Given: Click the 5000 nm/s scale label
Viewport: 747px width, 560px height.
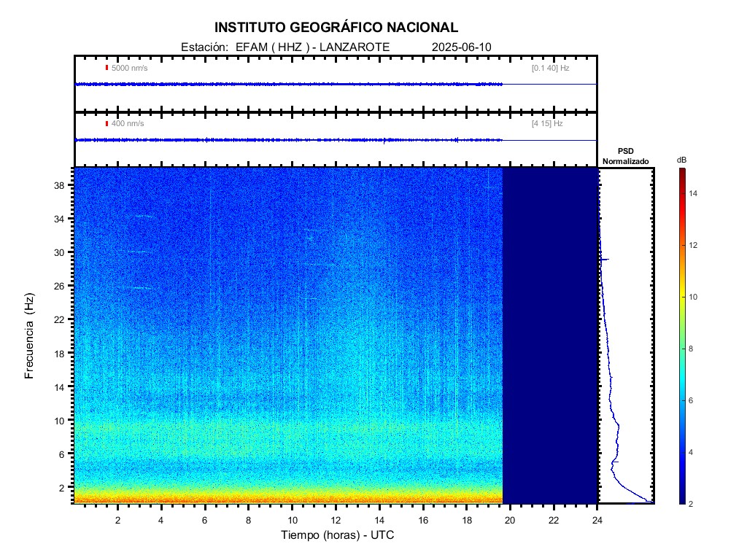Looking at the screenshot, I should pos(130,68).
